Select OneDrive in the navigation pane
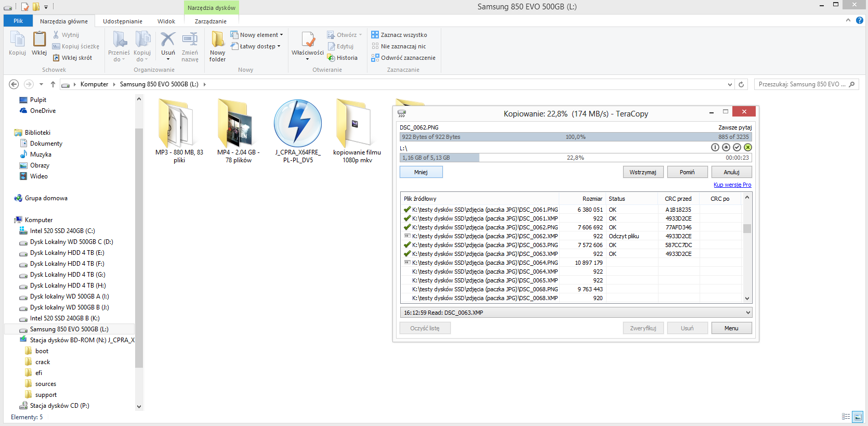 (43, 111)
